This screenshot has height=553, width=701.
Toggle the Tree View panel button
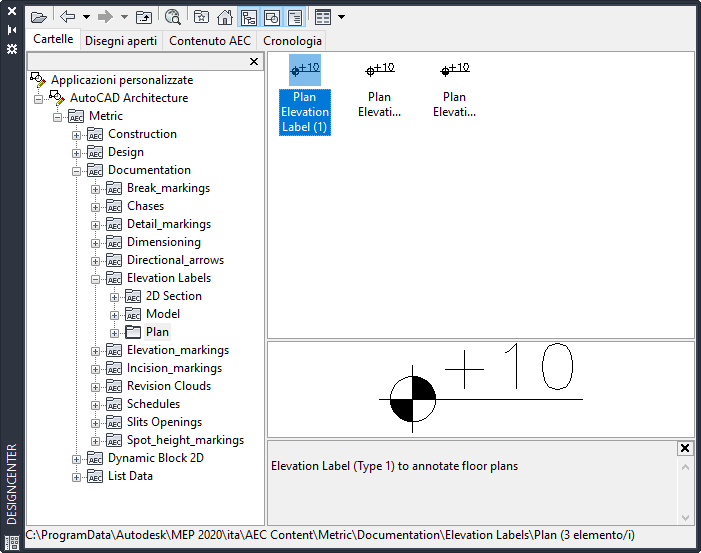point(249,18)
